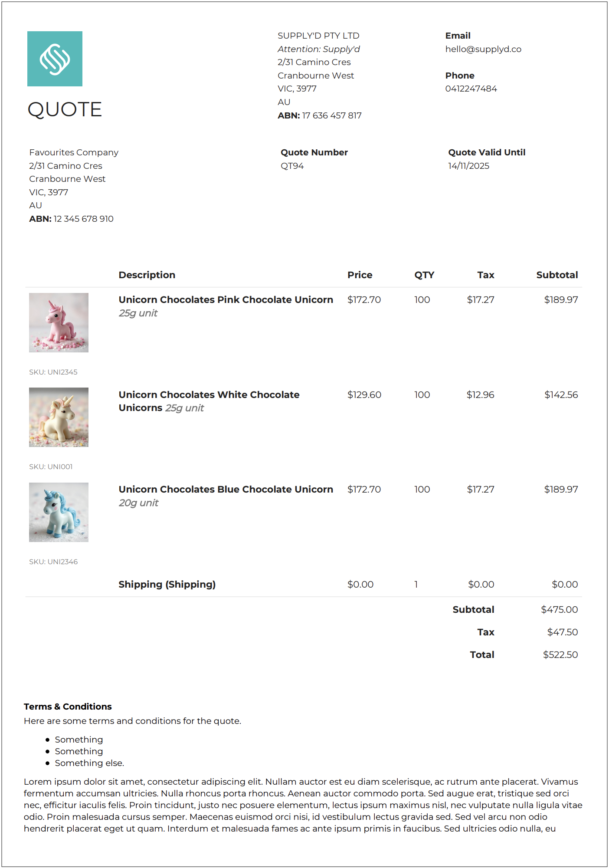Image resolution: width=609 pixels, height=868 pixels.
Task: Click the Unicorn Chocolates White Chocolate Unicorns title
Action: coord(209,395)
